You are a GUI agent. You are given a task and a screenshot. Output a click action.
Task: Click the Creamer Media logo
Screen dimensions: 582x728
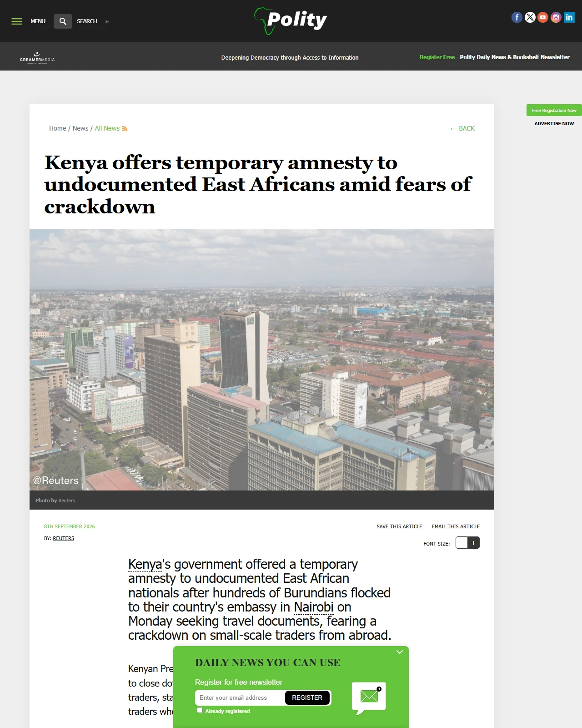(x=37, y=58)
